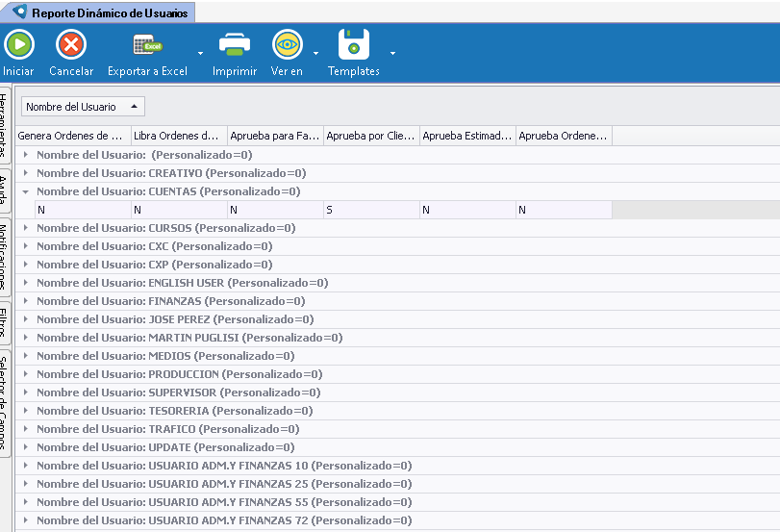Screen dimensions: 780x532
Task: Select the Reporte Dinámico de Usuarios tab
Action: click(97, 13)
